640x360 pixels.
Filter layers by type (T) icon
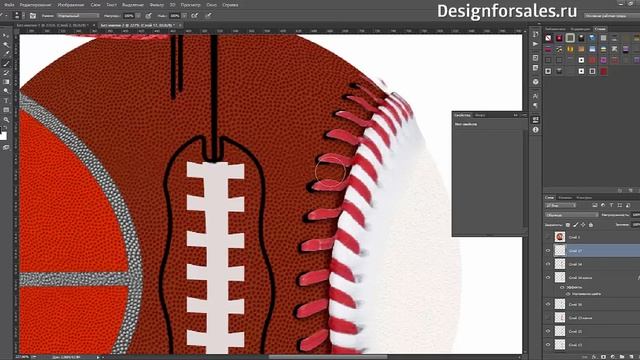[611, 205]
